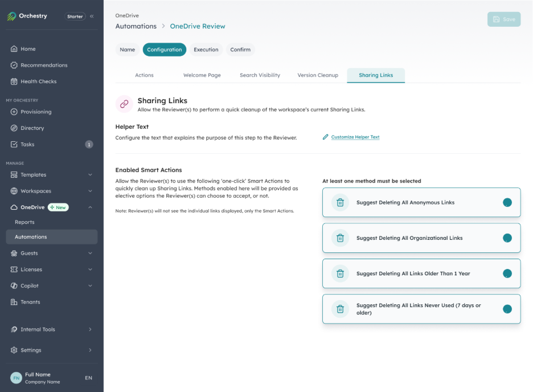Viewport: 533px width, 392px height.
Task: Click the Guests icon in sidebar
Action: click(x=14, y=254)
